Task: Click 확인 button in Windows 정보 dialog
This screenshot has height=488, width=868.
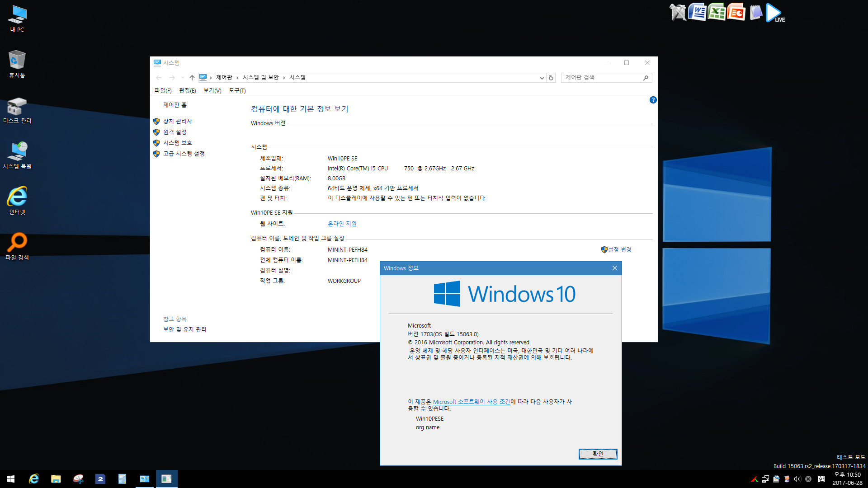Action: [x=598, y=454]
